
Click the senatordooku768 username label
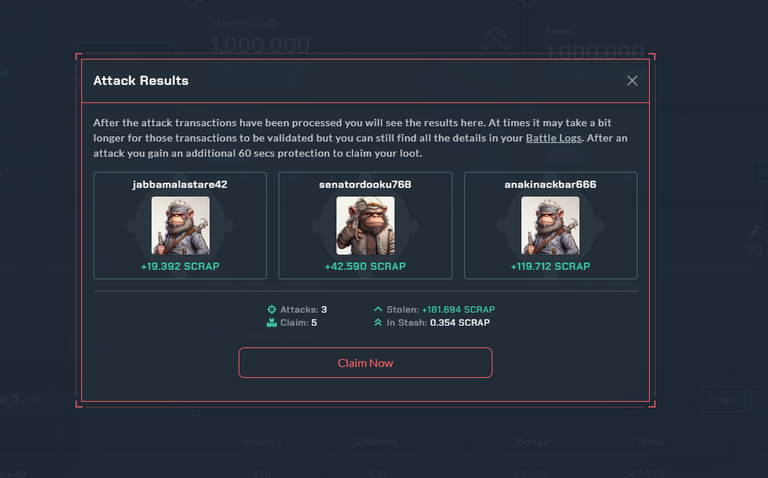point(365,185)
